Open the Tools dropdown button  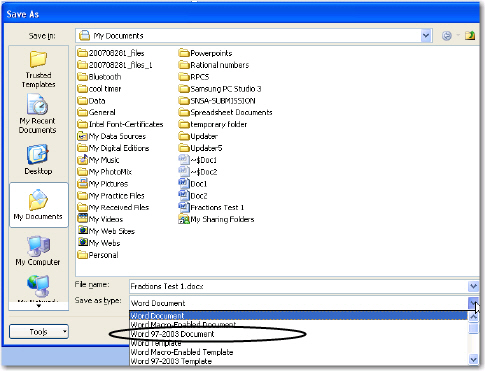click(39, 332)
